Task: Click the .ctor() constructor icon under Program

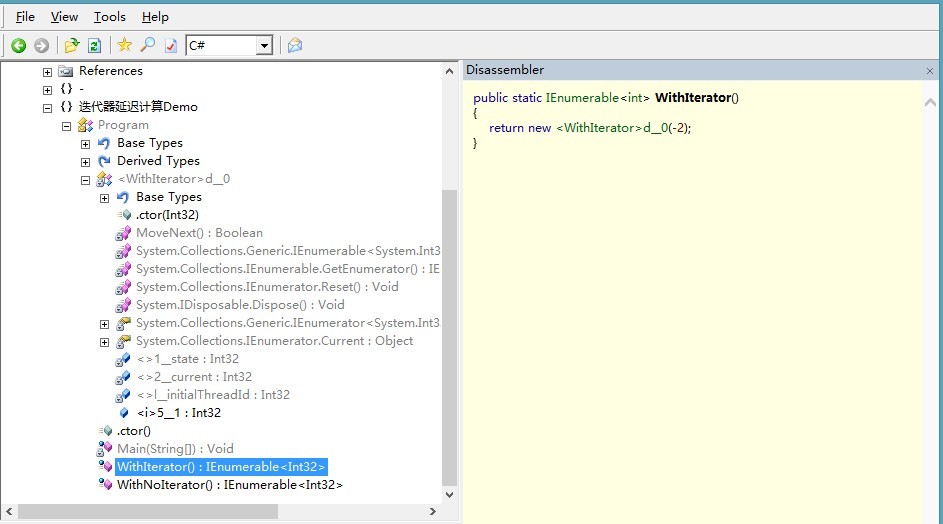Action: (105, 431)
